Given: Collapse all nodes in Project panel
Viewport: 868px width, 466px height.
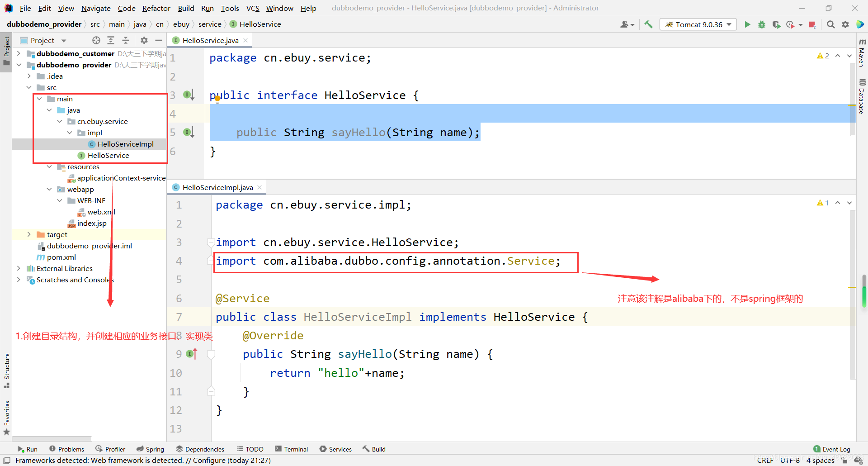Looking at the screenshot, I should click(126, 40).
